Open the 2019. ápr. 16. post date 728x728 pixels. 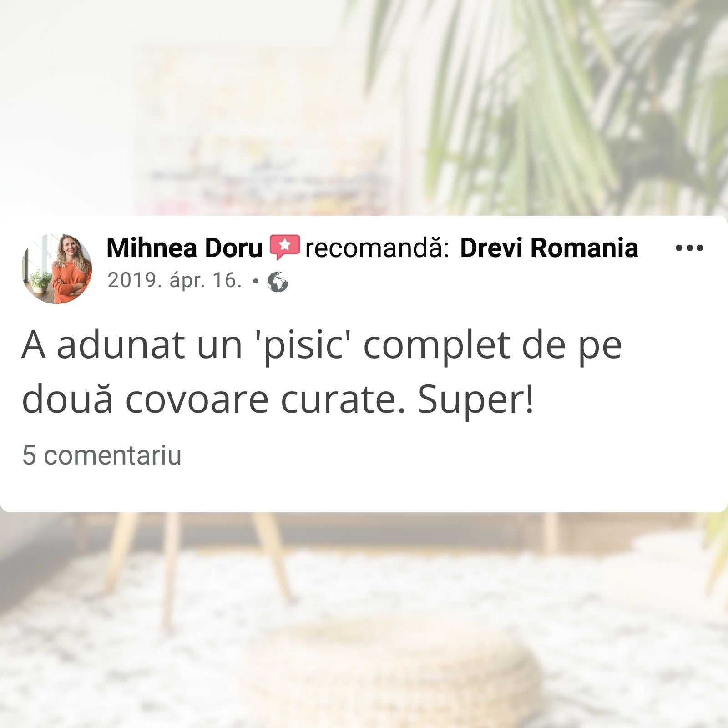(174, 280)
